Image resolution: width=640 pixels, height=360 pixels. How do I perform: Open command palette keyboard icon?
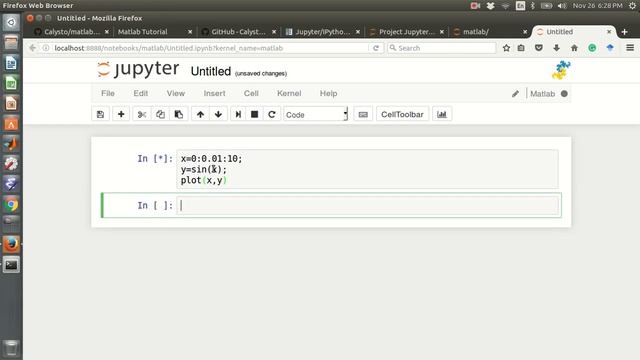pos(363,114)
